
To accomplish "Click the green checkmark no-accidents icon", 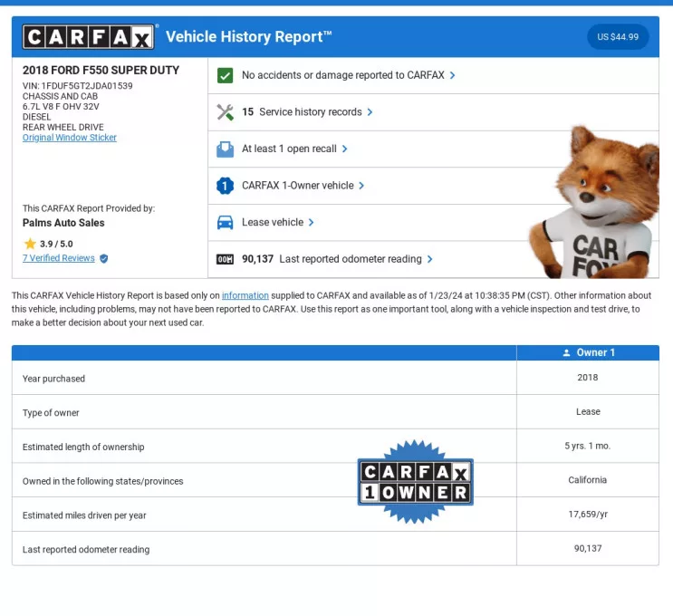I will pos(225,75).
